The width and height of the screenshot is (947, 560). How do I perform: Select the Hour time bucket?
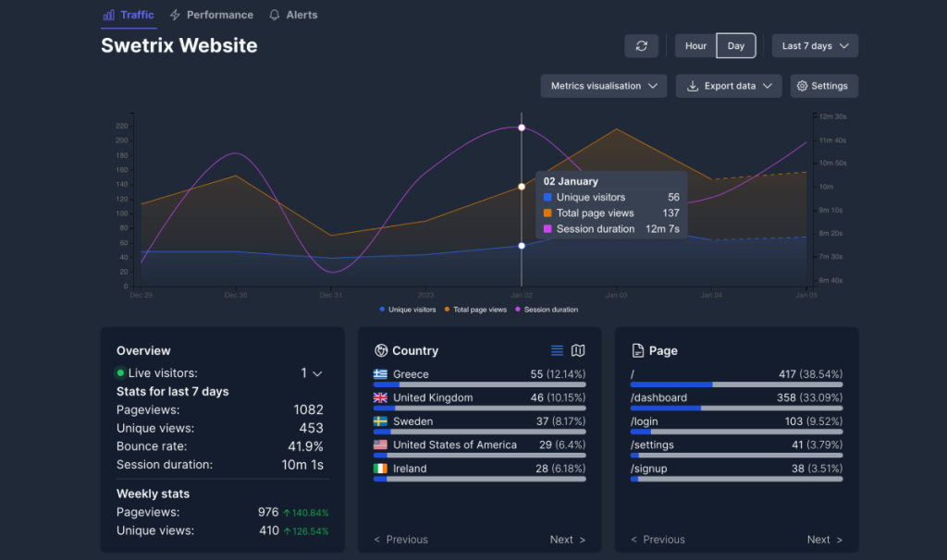click(695, 46)
